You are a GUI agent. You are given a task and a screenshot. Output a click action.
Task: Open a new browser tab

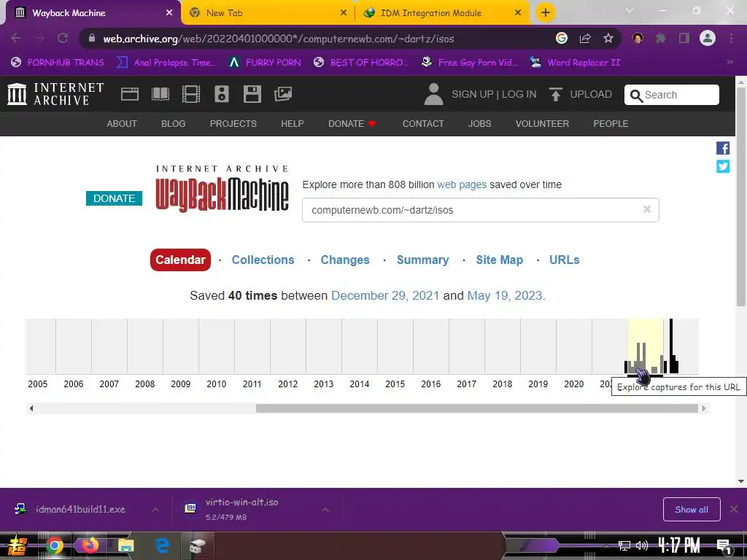click(x=546, y=12)
